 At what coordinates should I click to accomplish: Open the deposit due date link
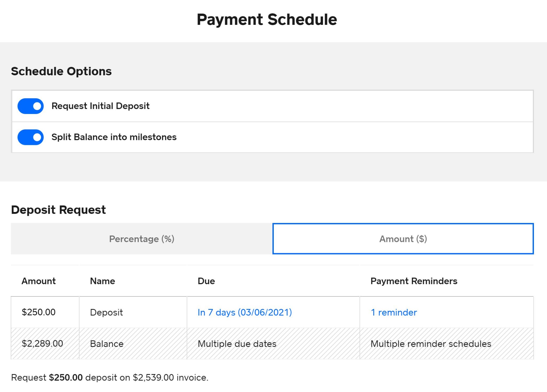(245, 312)
